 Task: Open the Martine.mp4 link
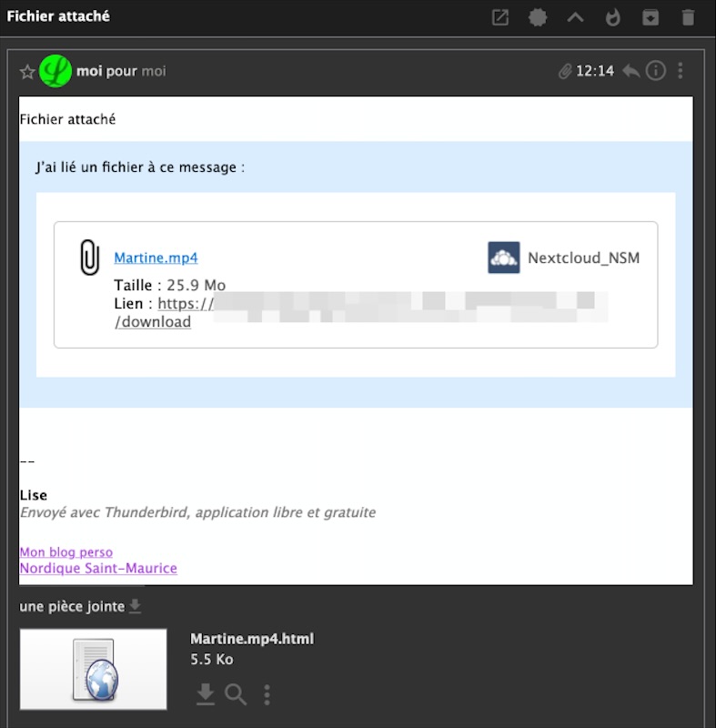click(x=156, y=258)
